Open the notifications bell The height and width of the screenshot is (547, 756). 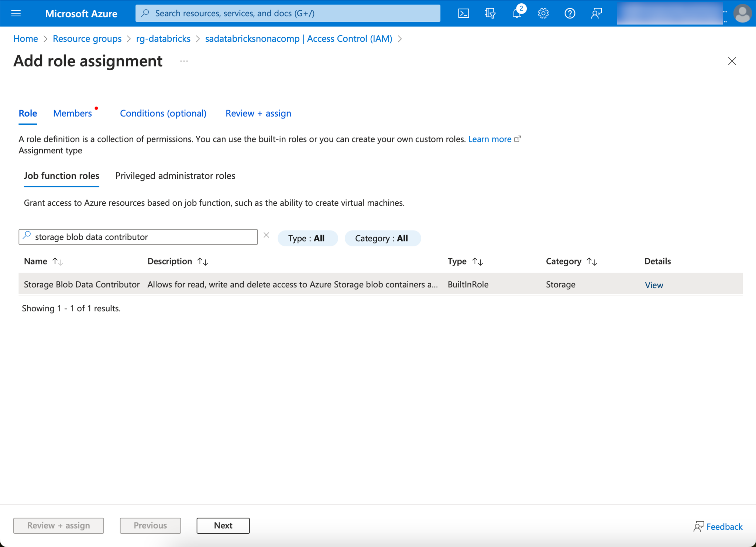click(x=517, y=14)
